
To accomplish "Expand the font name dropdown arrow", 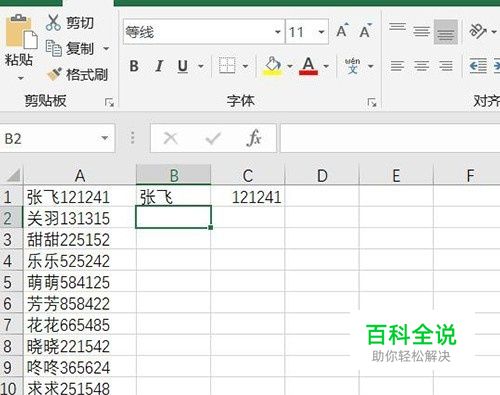I will 278,32.
